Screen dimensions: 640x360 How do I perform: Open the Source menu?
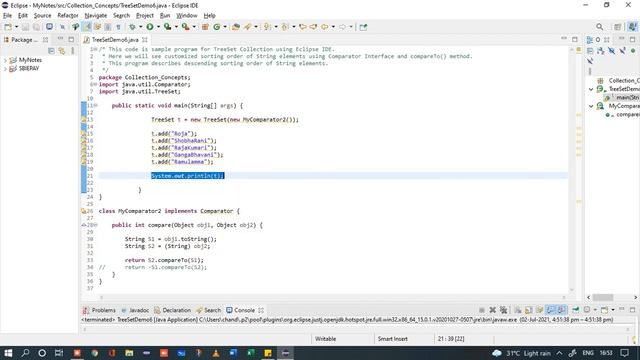pyautogui.click(x=42, y=16)
